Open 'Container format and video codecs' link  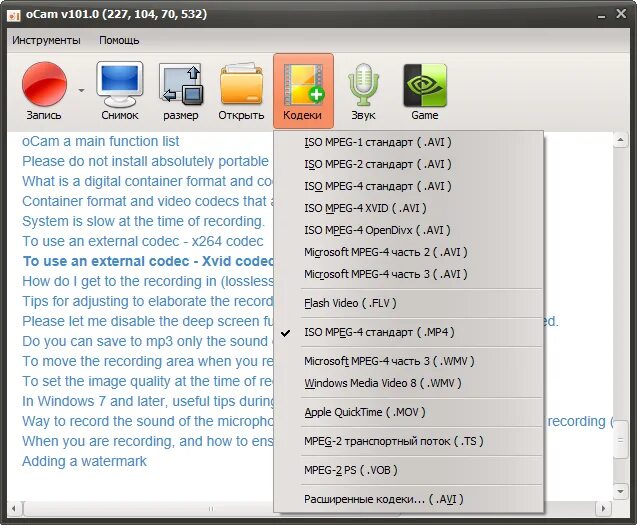tap(147, 201)
